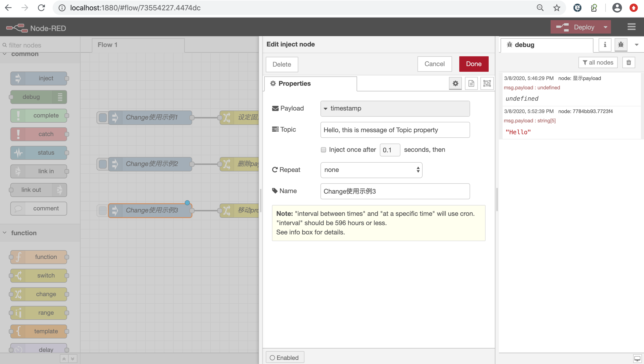Viewport: 644px width, 364px height.
Task: Toggle the Enabled node state button
Action: click(x=285, y=358)
